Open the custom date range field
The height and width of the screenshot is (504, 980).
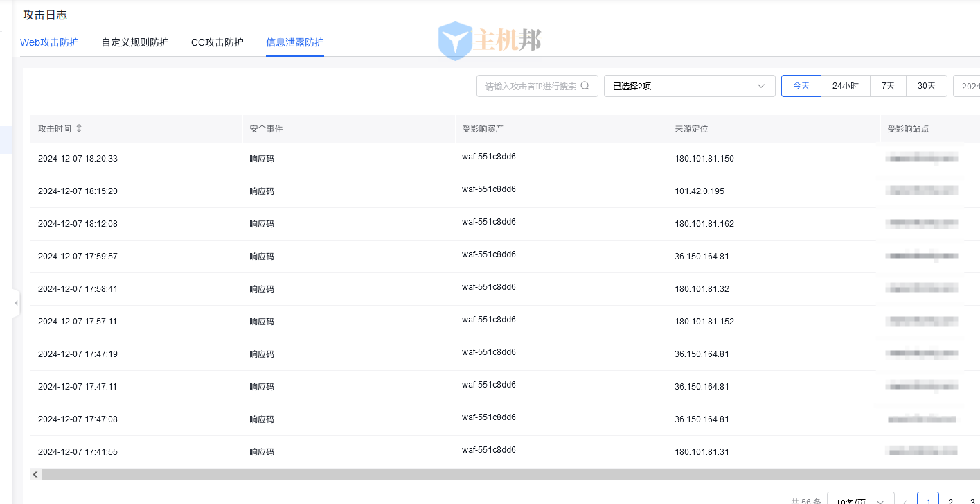[x=967, y=86]
